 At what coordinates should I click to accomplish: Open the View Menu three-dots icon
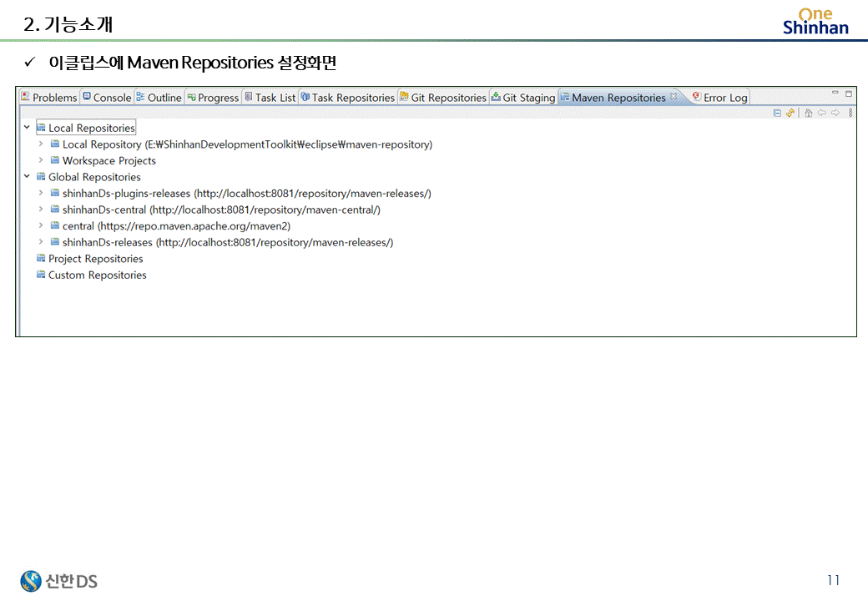850,113
